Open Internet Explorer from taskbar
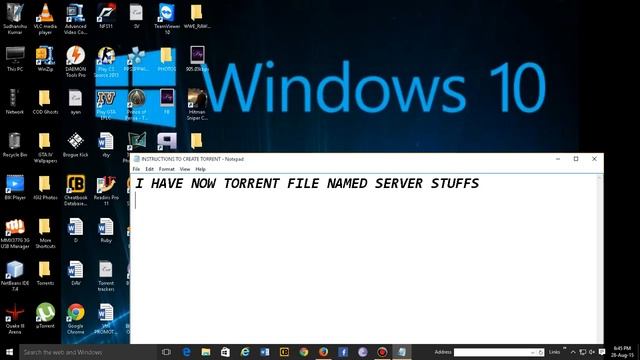 245,352
